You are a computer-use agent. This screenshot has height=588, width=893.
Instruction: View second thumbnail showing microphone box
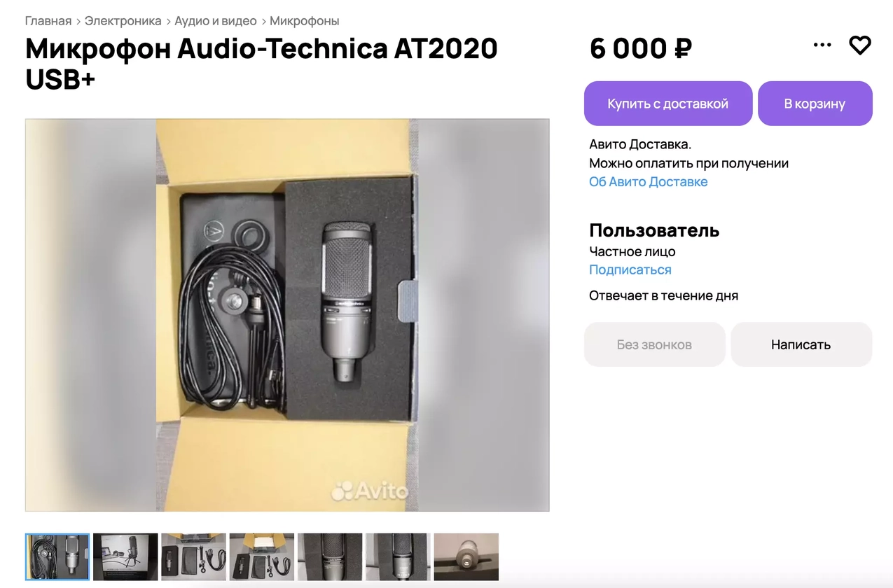tap(125, 557)
